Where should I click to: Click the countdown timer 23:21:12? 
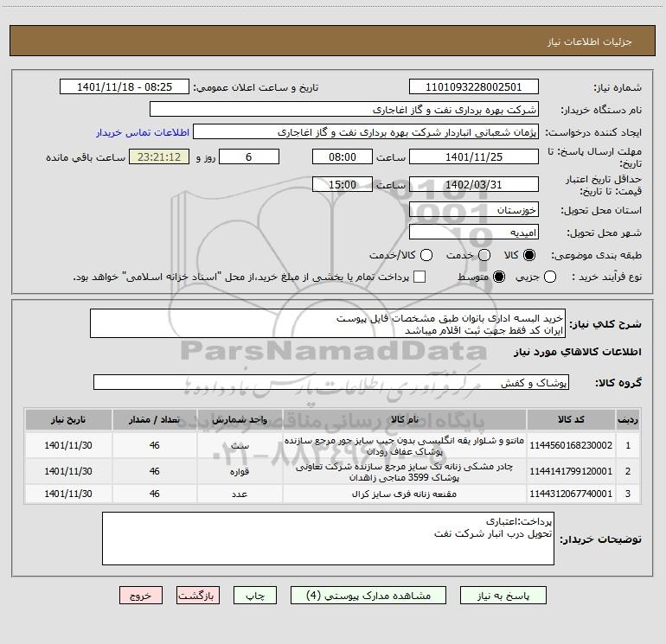pos(159,156)
